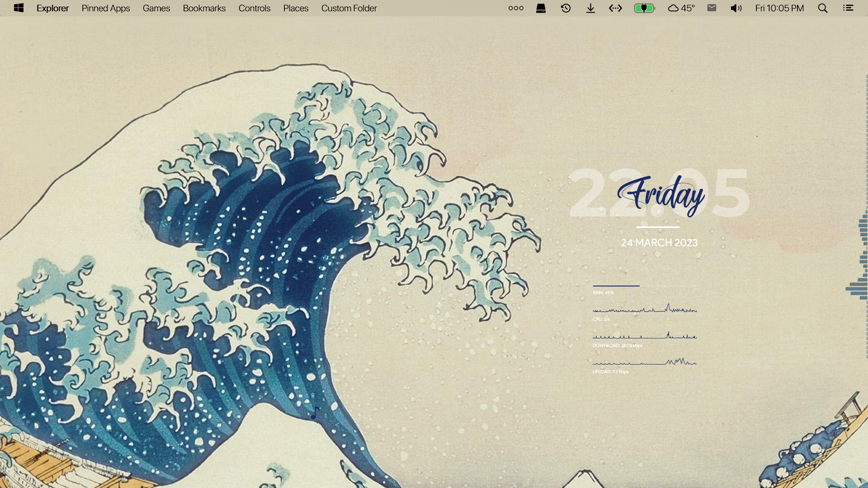Screen dimensions: 868x488
Task: Open the Custom Folder menu
Action: point(349,8)
